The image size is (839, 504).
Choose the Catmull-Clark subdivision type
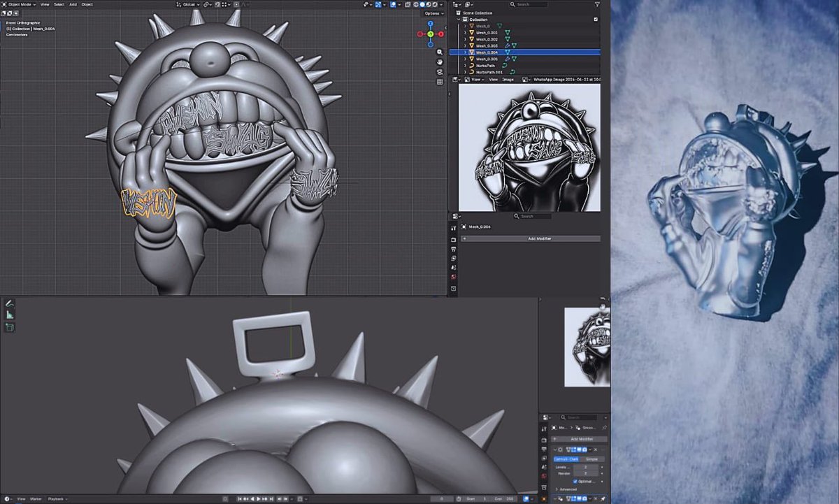point(566,459)
